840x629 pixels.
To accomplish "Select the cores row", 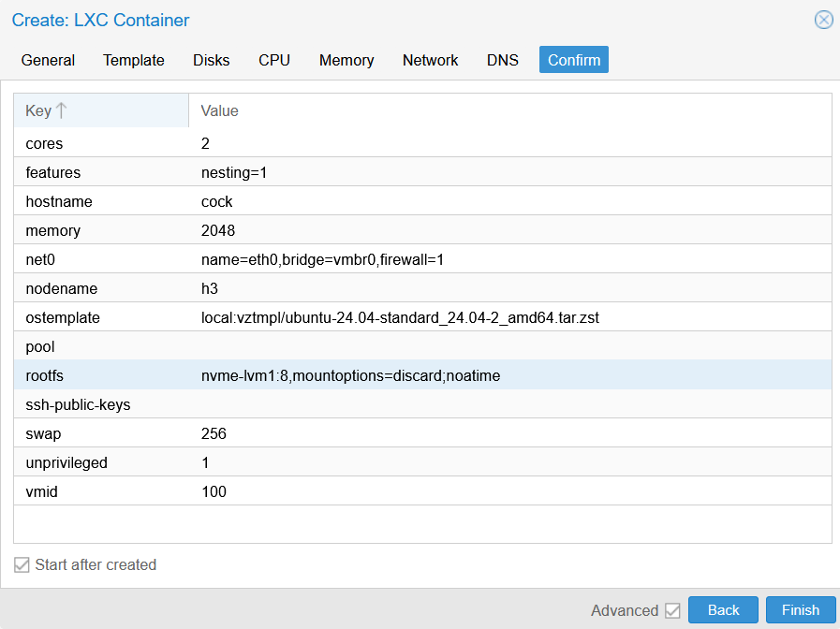I will pos(422,143).
